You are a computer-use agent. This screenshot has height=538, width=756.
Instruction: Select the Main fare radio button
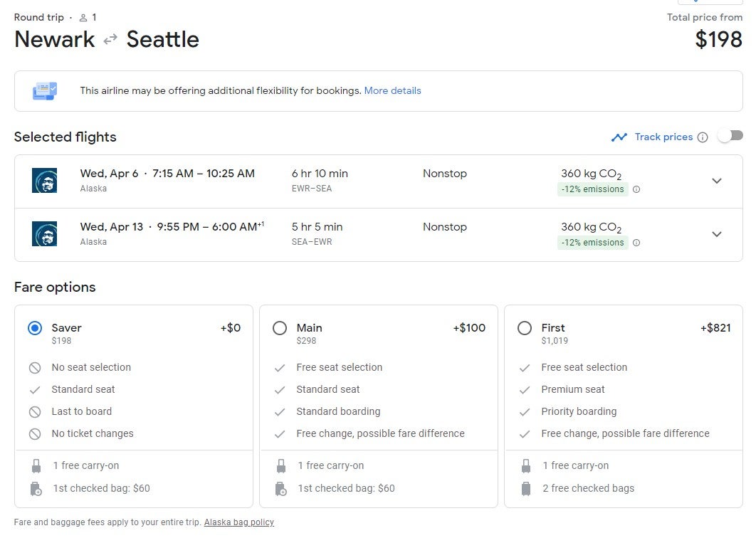(280, 328)
